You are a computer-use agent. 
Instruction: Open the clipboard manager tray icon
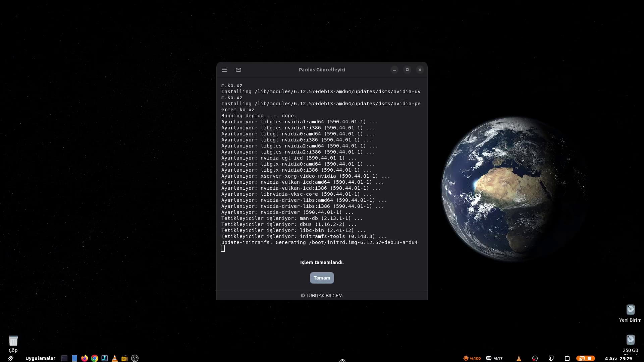point(567,358)
